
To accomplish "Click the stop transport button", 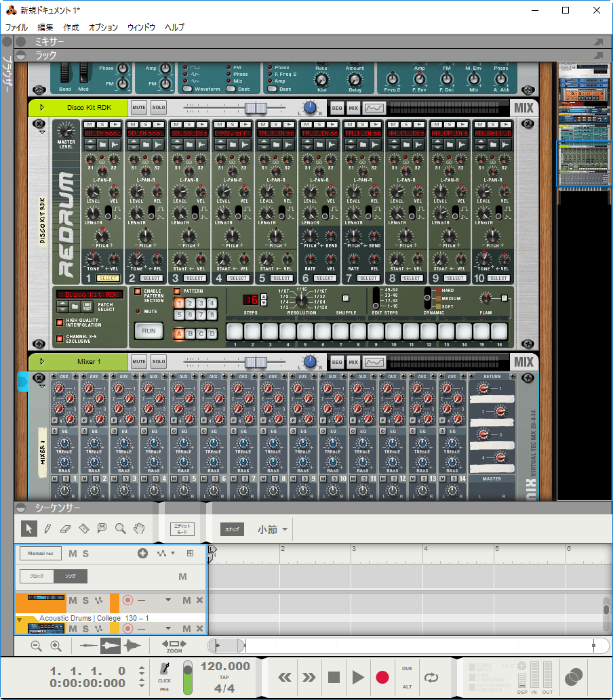I will pyautogui.click(x=334, y=677).
